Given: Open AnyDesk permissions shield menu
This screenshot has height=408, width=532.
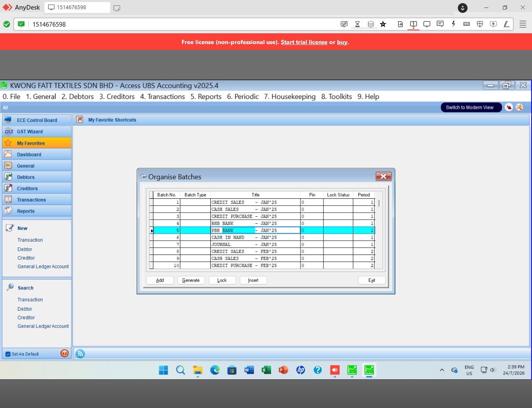Looking at the screenshot, I should [x=480, y=24].
